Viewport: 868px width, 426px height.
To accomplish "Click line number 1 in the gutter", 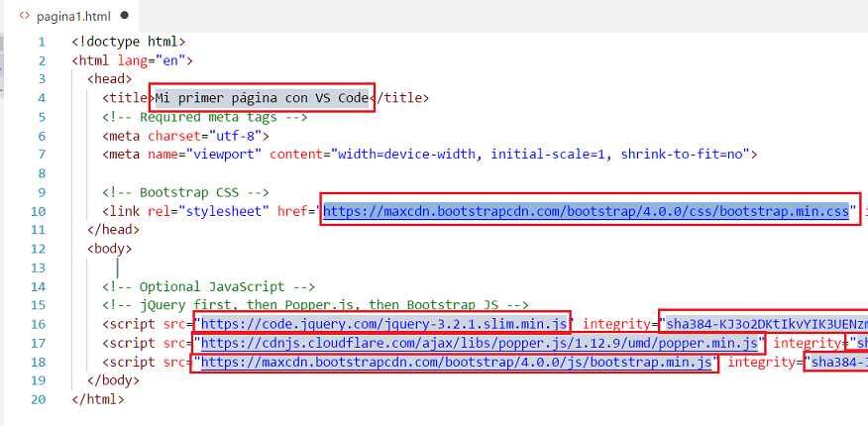I will (42, 42).
